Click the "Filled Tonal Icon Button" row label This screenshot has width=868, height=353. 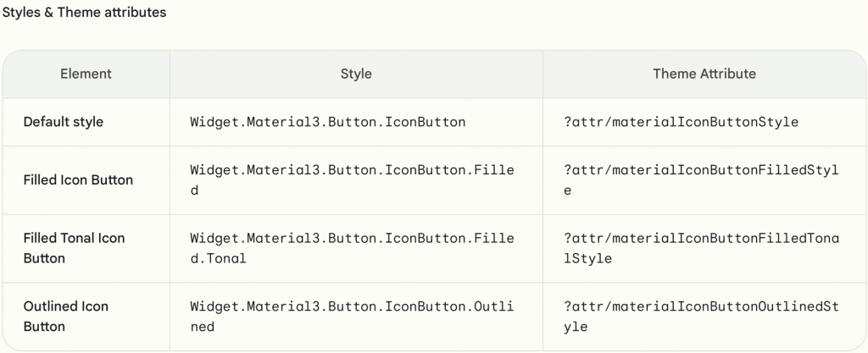(74, 248)
